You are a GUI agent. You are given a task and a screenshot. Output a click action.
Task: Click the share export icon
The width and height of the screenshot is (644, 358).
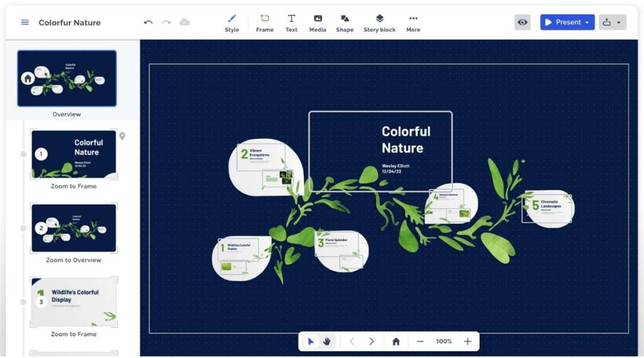(607, 22)
